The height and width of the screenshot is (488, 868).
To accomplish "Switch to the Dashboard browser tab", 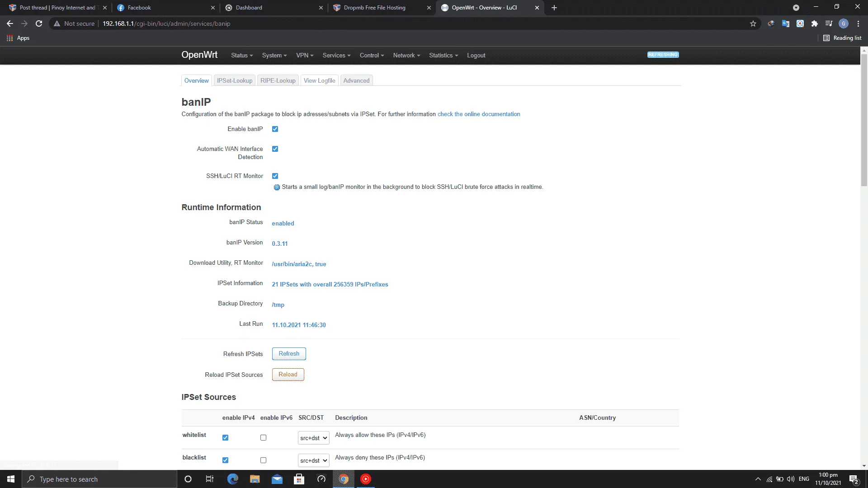I will pos(274,8).
